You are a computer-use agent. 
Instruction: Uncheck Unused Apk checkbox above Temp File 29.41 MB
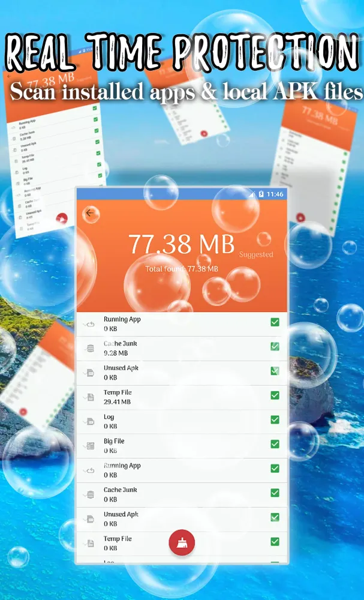pos(275,371)
